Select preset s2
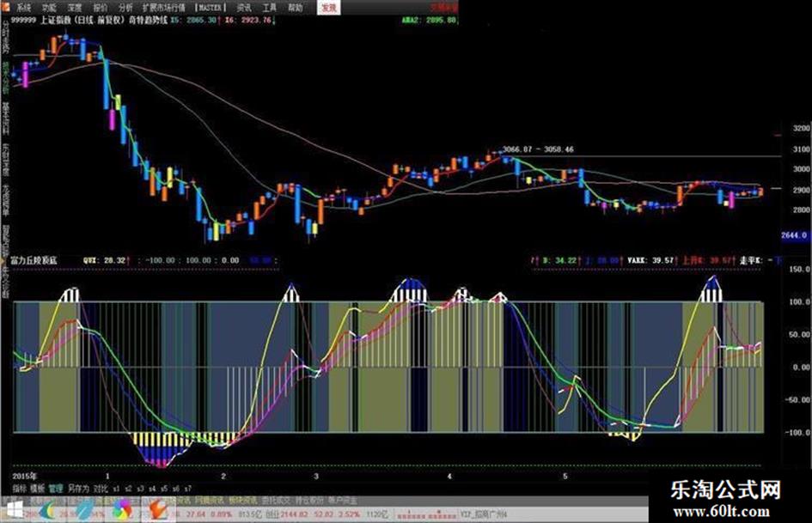The width and height of the screenshot is (812, 523). coord(128,489)
